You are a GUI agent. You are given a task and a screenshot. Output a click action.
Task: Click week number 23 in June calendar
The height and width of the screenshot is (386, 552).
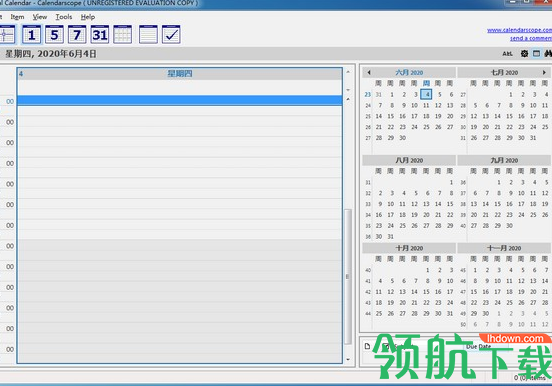(x=368, y=94)
